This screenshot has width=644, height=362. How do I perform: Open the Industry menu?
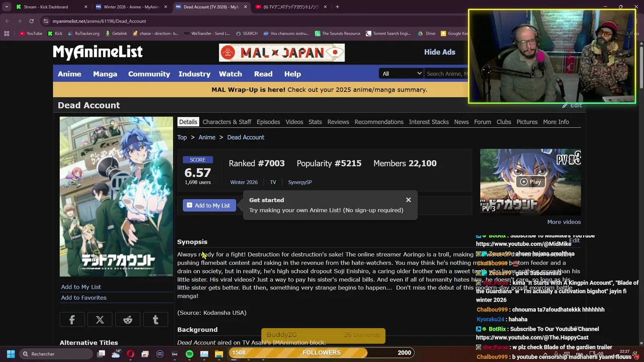(194, 74)
